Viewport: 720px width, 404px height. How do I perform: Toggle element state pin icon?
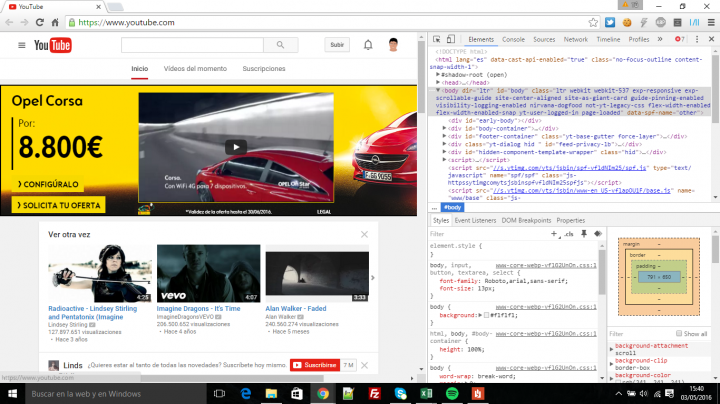click(584, 234)
